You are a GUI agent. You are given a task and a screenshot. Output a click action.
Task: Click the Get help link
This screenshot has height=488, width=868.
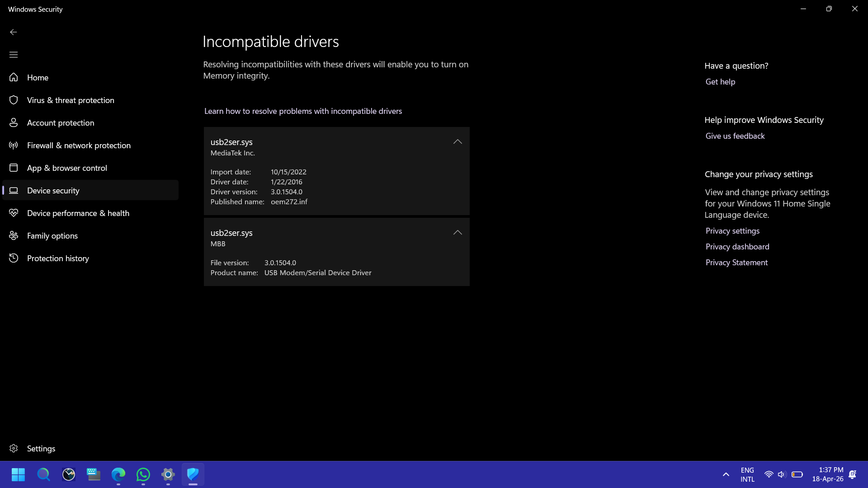click(720, 82)
